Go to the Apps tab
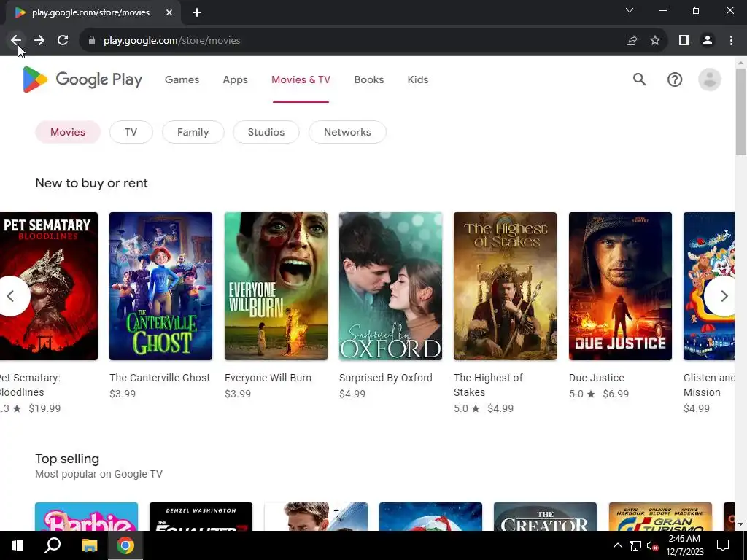 [x=236, y=79]
